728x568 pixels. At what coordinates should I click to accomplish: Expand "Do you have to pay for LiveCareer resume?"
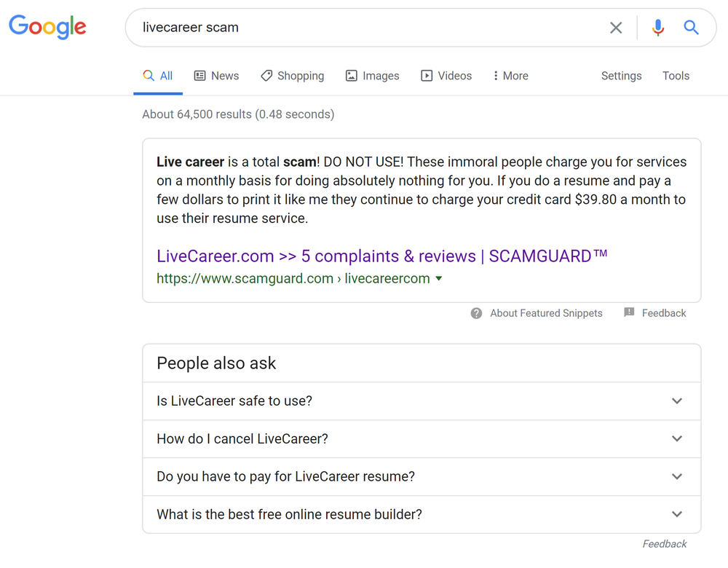(x=677, y=477)
